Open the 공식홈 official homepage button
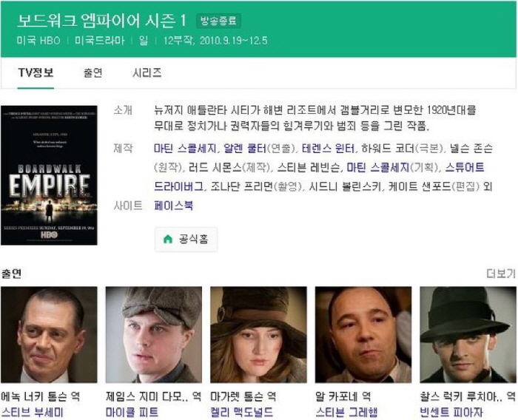 point(186,240)
